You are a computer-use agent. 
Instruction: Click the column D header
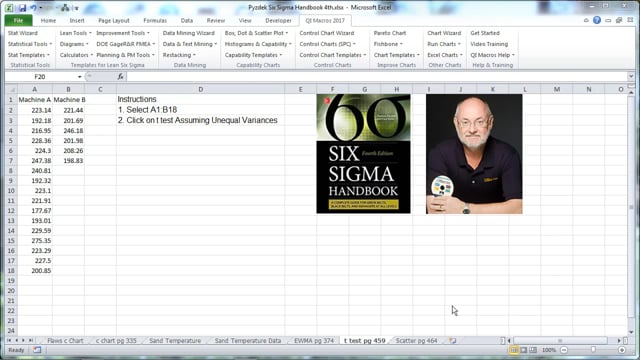pyautogui.click(x=200, y=89)
